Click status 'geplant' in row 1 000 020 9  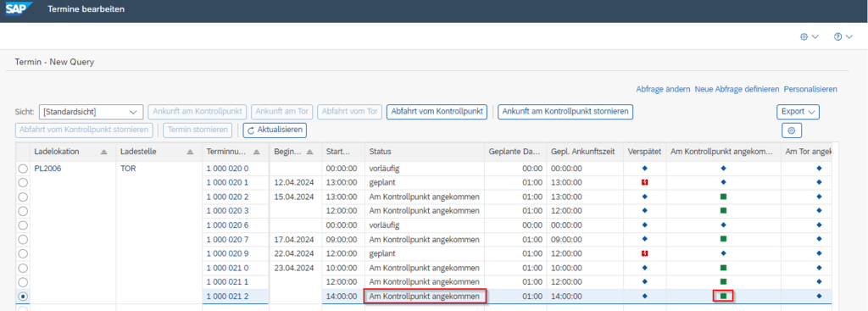coord(381,253)
